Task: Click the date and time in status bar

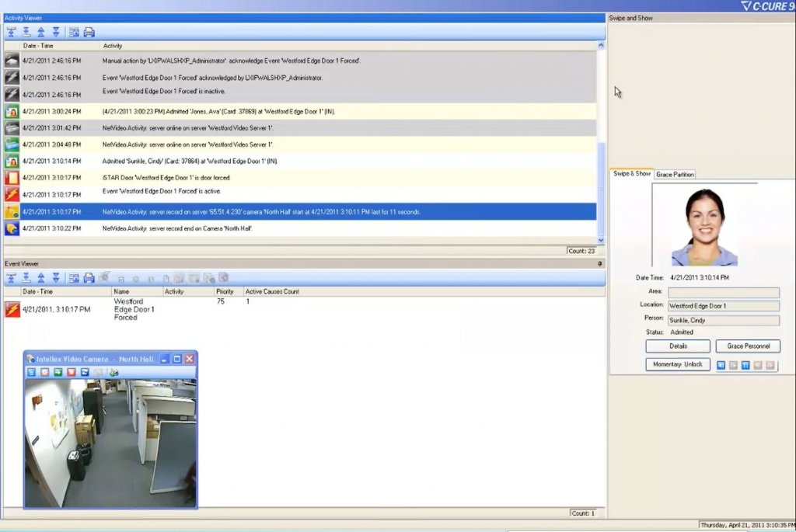Action: (x=748, y=525)
